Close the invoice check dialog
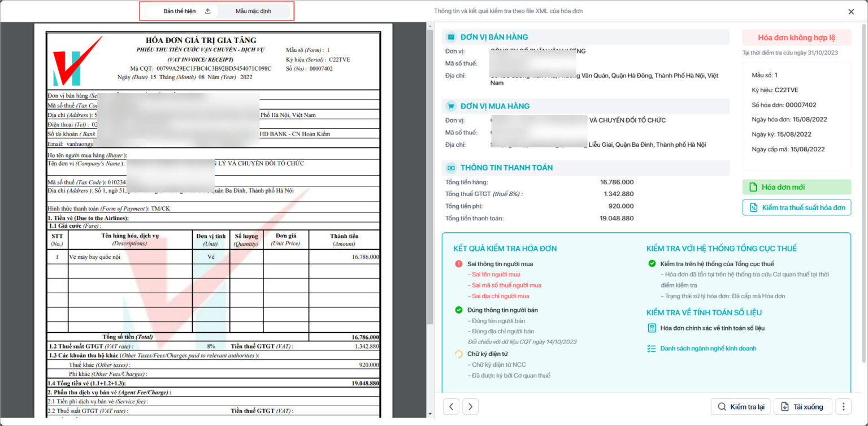Image resolution: width=868 pixels, height=426 pixels. [851, 11]
